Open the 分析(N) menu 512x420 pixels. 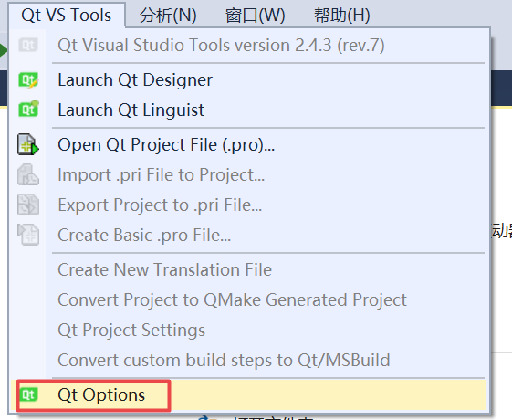point(168,16)
